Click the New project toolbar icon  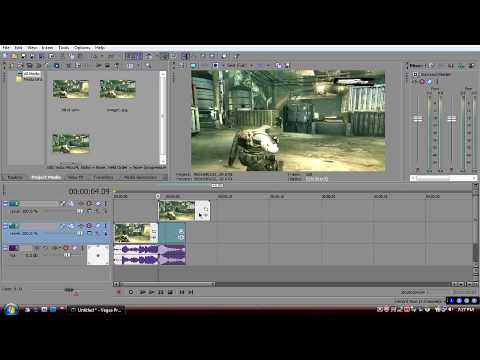pyautogui.click(x=6, y=56)
